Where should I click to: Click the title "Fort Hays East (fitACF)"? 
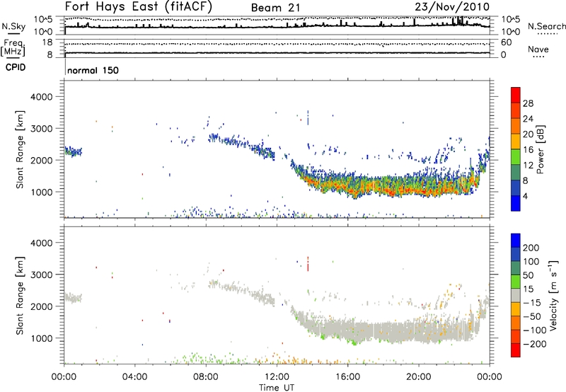[x=139, y=6]
